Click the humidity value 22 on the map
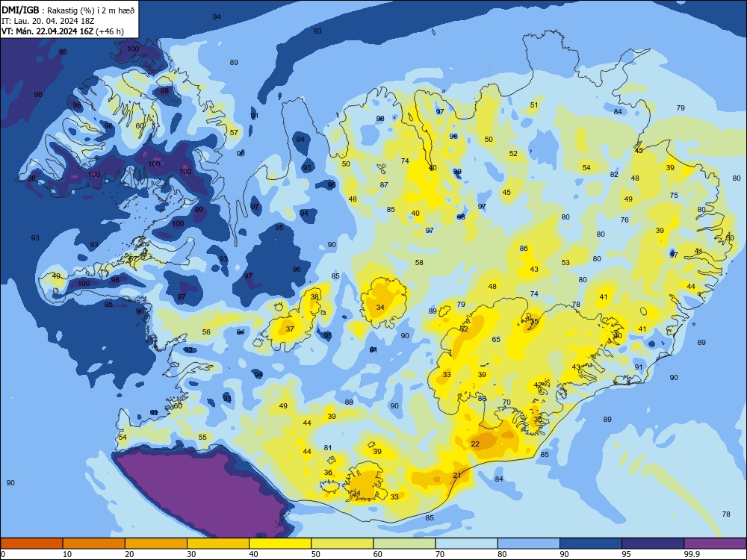Screen dimensions: 747x560 (x=475, y=444)
